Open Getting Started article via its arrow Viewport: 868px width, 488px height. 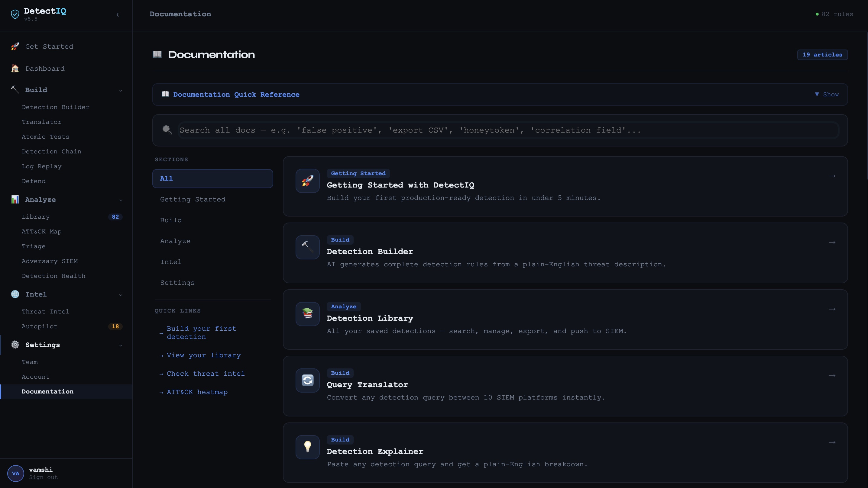[x=832, y=176]
